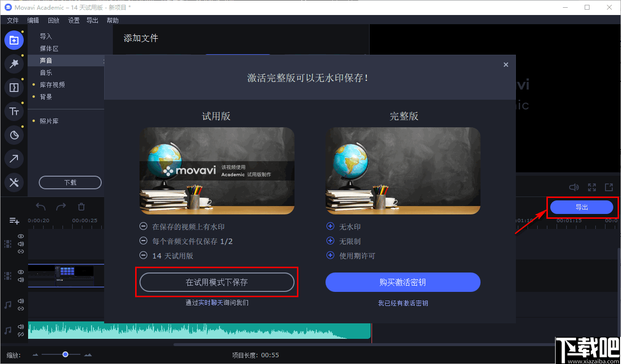Viewport: 621px width, 364px height.
Task: Click the trash delete icon above timeline
Action: click(81, 206)
